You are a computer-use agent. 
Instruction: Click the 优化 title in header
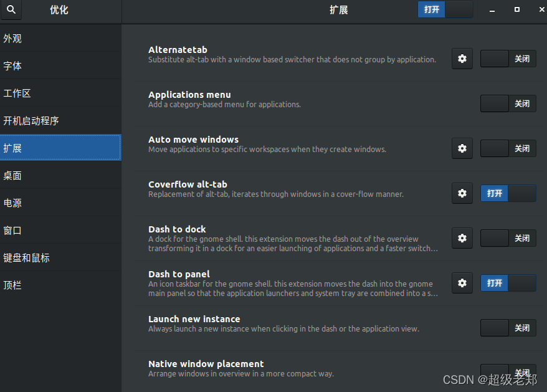click(x=59, y=10)
